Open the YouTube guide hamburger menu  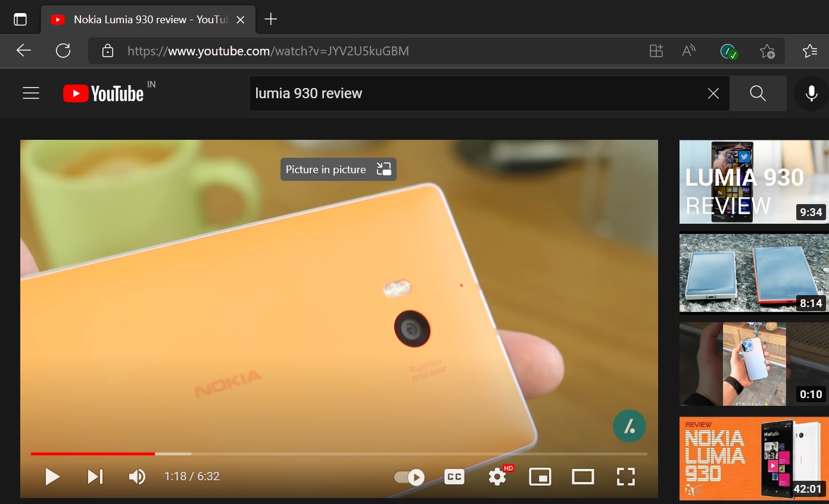tap(31, 93)
